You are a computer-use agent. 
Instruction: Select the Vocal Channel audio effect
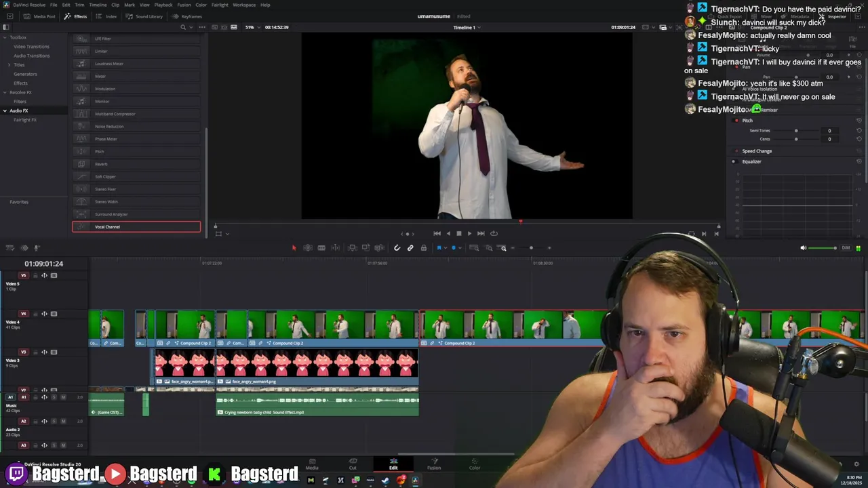(x=136, y=227)
